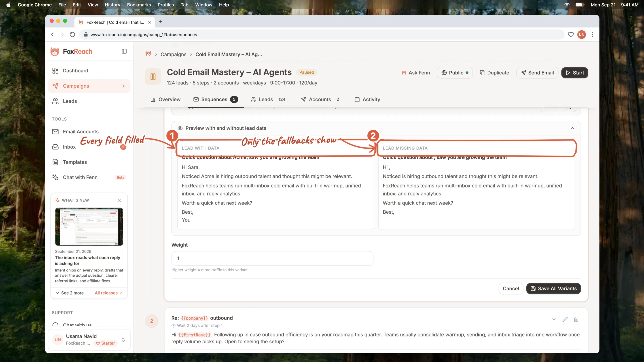Open Chrome three-dot menu

tap(592, 34)
